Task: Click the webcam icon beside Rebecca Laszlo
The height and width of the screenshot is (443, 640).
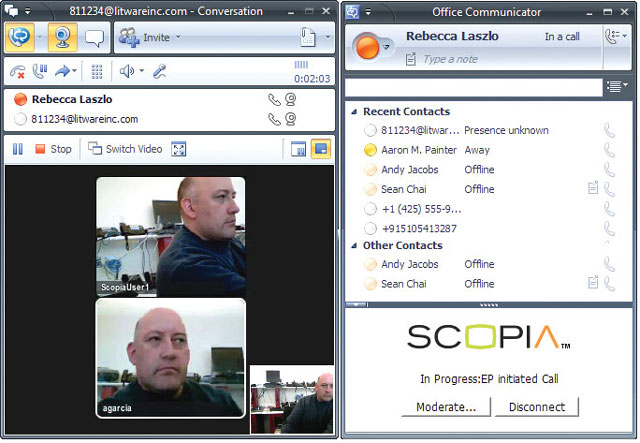Action: point(291,99)
